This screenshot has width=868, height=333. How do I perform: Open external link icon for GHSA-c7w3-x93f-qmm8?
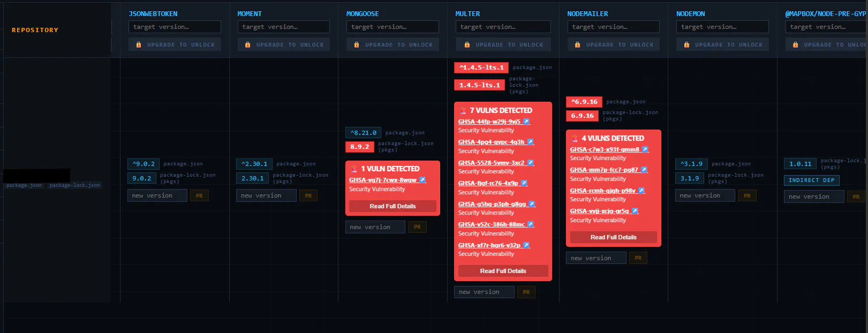645,149
